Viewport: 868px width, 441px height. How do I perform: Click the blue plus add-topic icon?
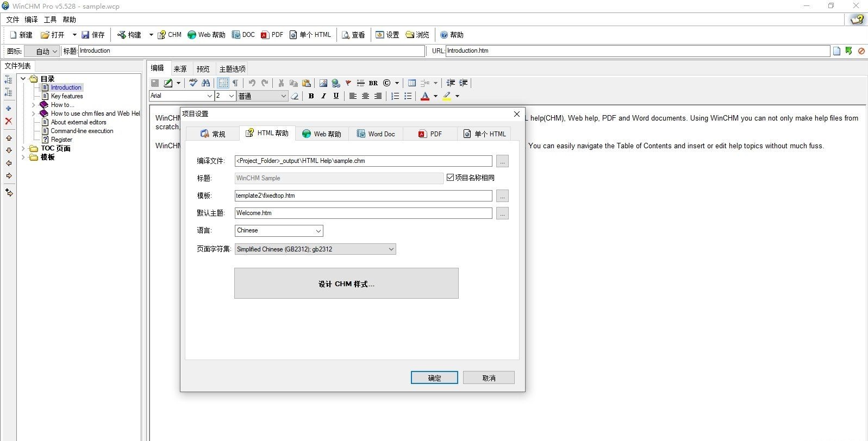point(9,109)
